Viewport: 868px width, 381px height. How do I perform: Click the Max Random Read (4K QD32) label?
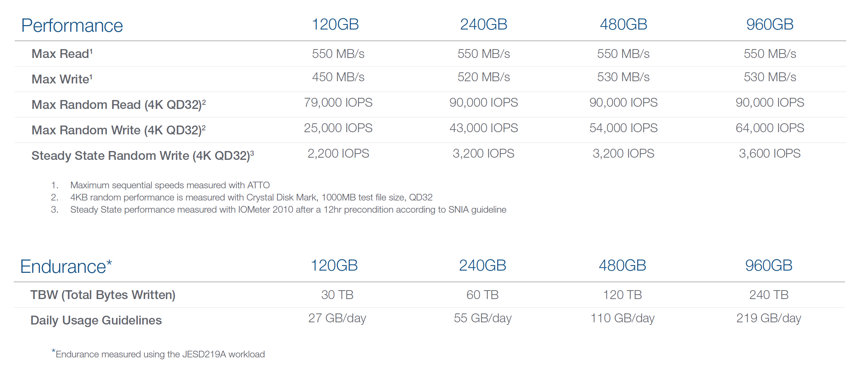[118, 105]
